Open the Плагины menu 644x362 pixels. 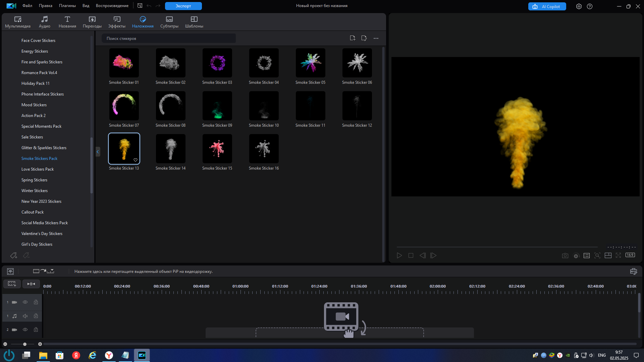coord(67,6)
